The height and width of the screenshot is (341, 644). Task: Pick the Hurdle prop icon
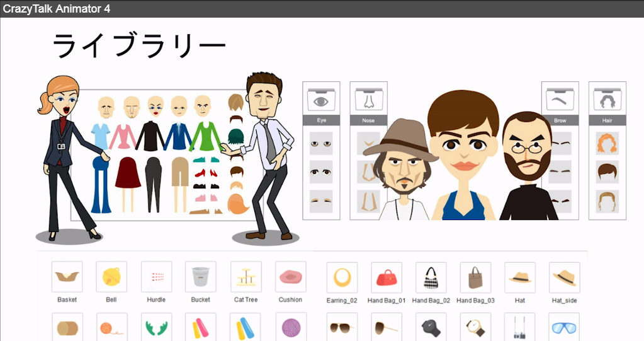157,277
